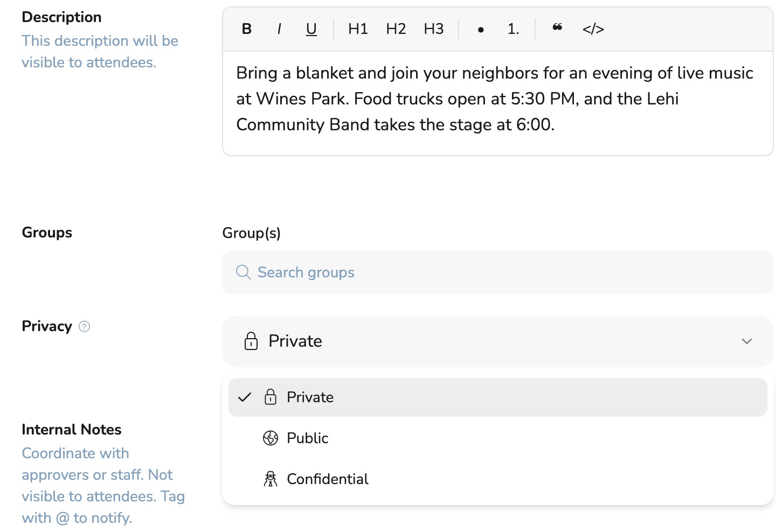Insert a bulleted list

(x=481, y=29)
